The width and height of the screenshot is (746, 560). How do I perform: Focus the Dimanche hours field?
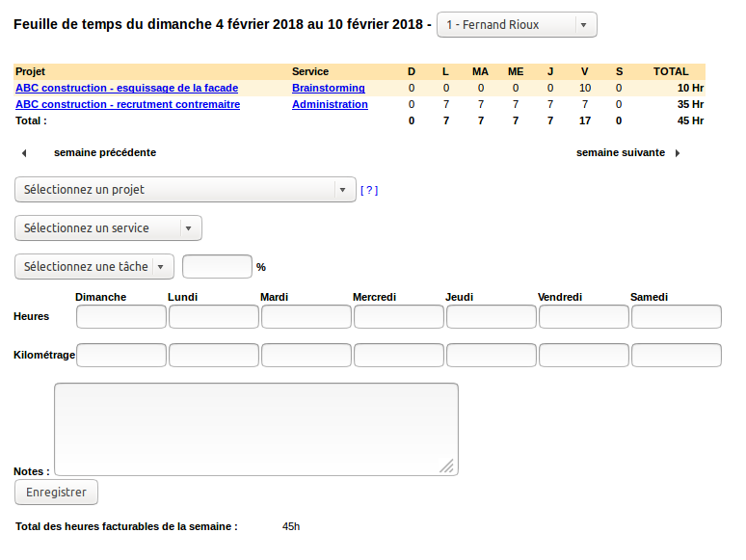tap(121, 317)
